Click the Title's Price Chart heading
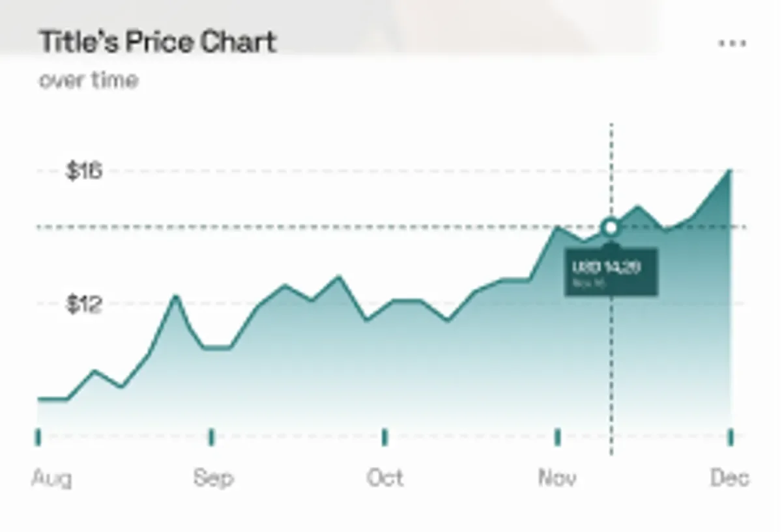Screen dimensions: 782x532 coord(158,42)
